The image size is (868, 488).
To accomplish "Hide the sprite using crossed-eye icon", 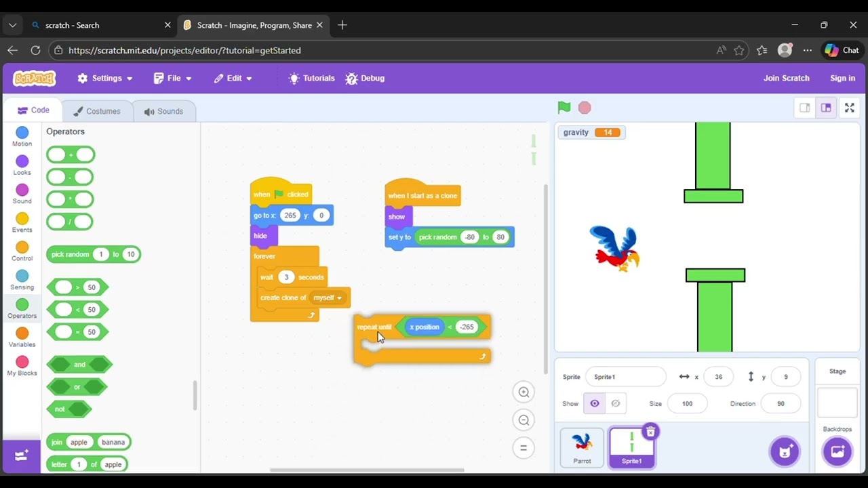I will pos(615,403).
